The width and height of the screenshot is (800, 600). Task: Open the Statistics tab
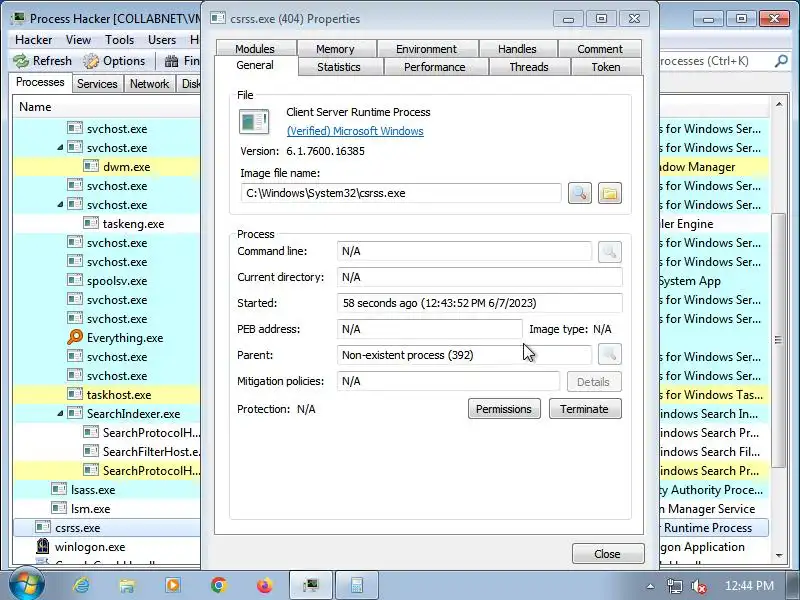(x=339, y=67)
